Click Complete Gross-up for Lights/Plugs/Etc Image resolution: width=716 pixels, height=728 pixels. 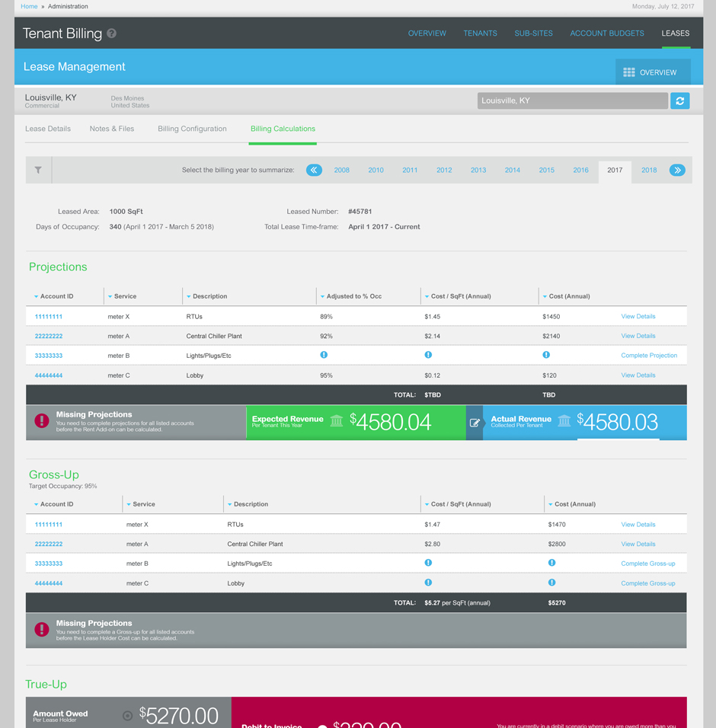click(x=647, y=564)
